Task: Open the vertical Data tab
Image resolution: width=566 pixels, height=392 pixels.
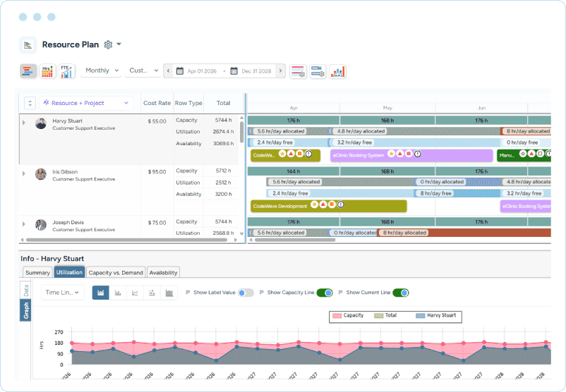Action: [x=25, y=290]
